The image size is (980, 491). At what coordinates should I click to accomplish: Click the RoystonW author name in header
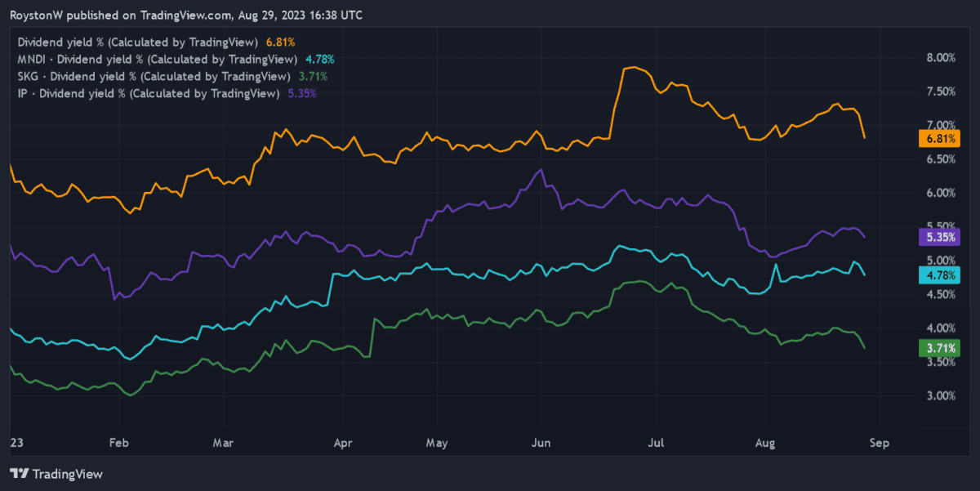[x=38, y=16]
